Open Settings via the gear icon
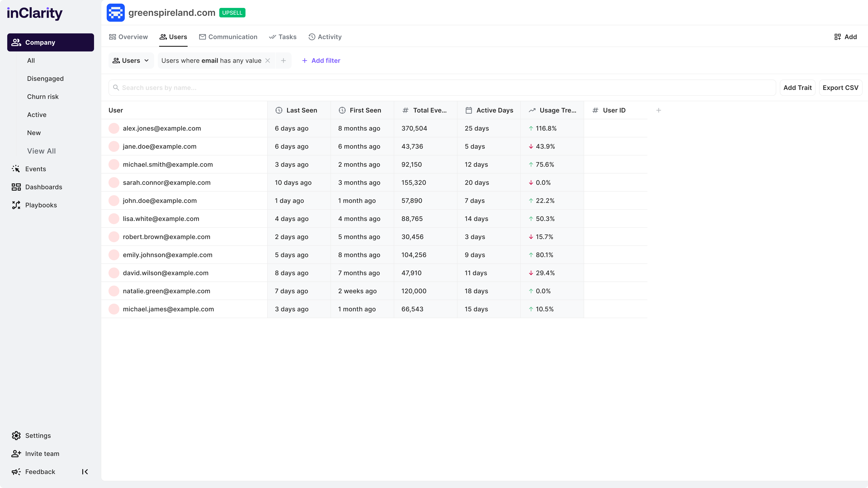Image resolution: width=868 pixels, height=488 pixels. click(x=16, y=435)
